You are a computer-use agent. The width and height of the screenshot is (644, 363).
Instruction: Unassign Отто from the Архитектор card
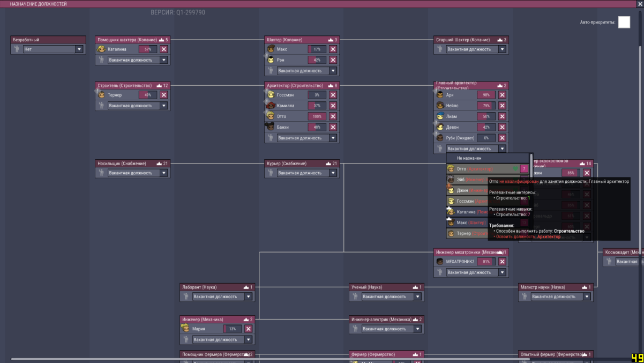coord(333,116)
